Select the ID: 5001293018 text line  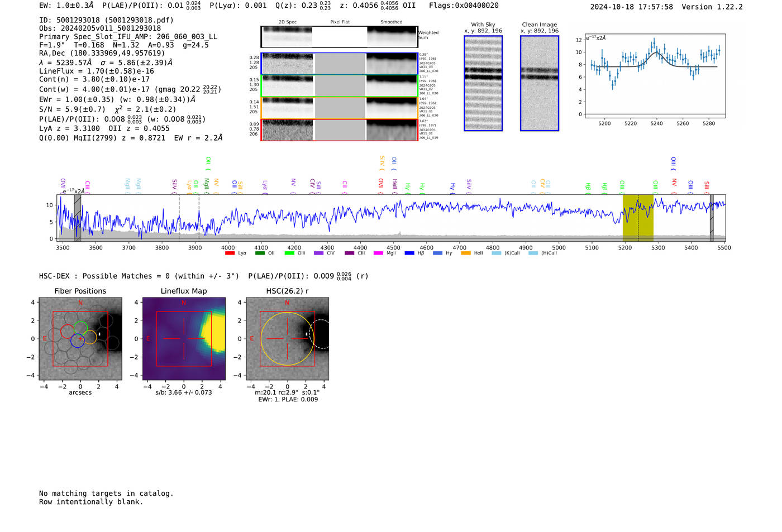(106, 20)
